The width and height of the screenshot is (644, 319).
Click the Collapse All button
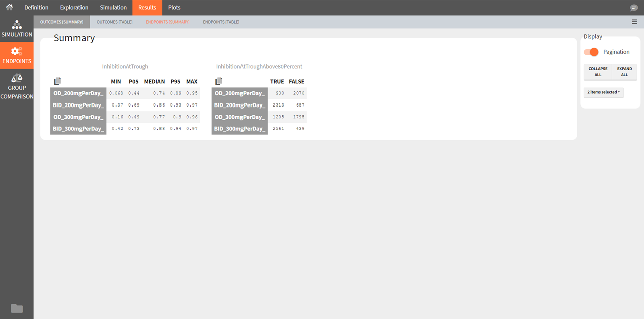598,72
